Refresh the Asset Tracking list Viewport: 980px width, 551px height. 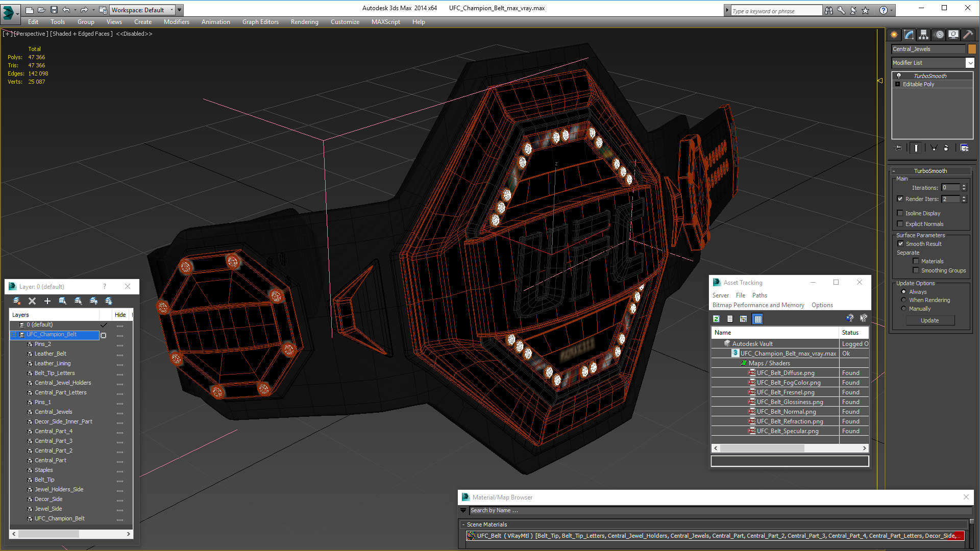(717, 319)
